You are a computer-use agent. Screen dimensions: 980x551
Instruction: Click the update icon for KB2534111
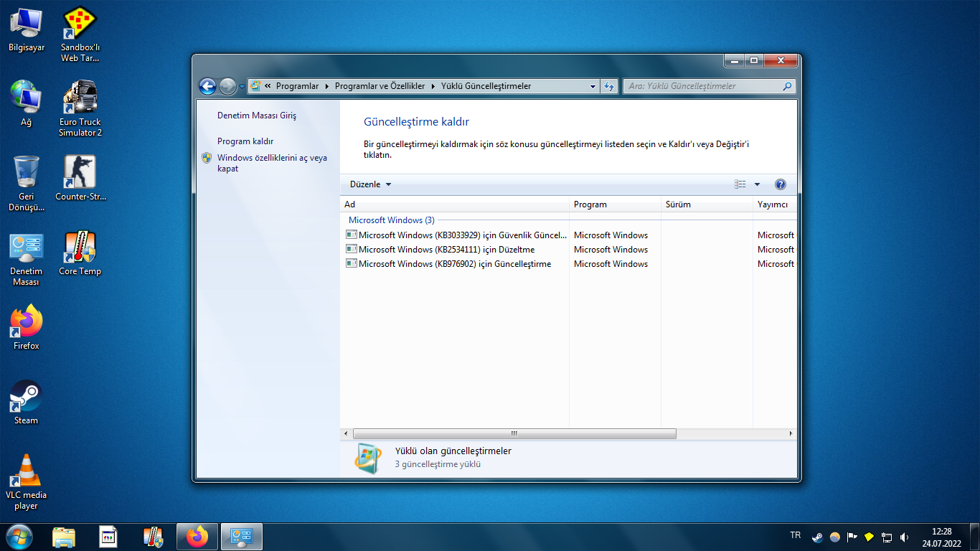pyautogui.click(x=351, y=249)
